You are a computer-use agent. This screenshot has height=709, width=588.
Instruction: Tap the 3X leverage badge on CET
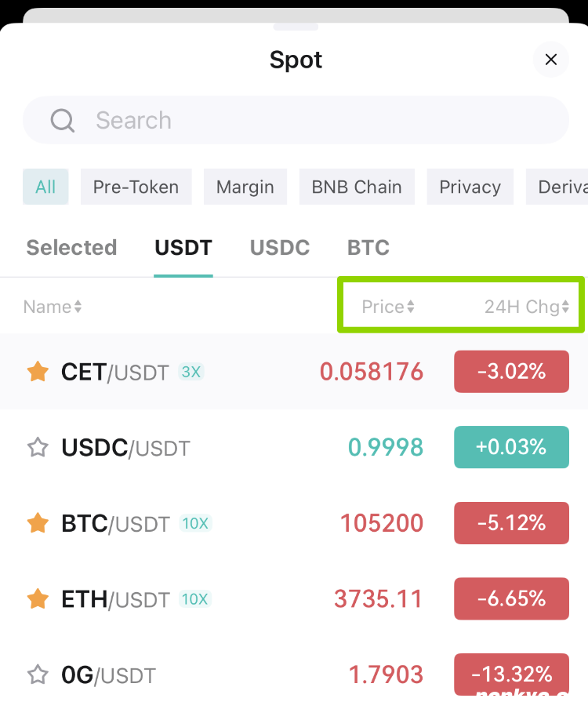(x=191, y=372)
